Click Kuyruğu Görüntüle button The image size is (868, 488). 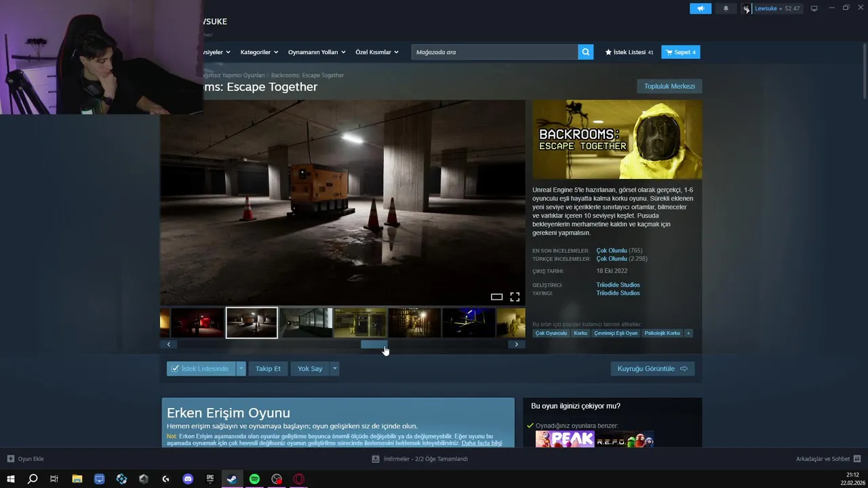pyautogui.click(x=652, y=369)
